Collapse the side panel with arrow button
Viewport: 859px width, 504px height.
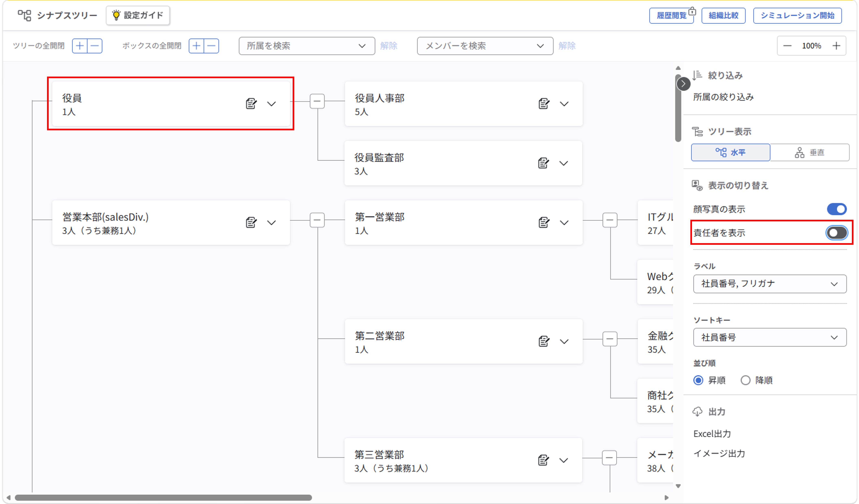(683, 84)
